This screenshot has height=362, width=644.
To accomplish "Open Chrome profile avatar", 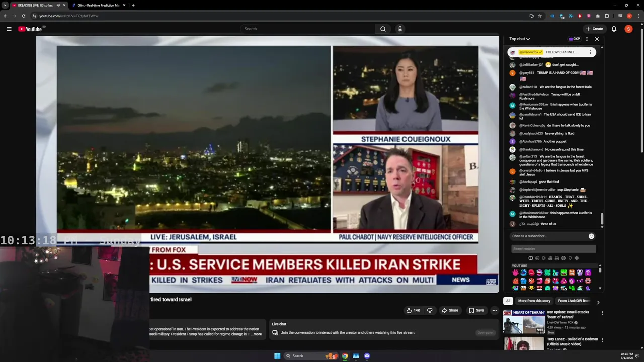I will tap(629, 16).
